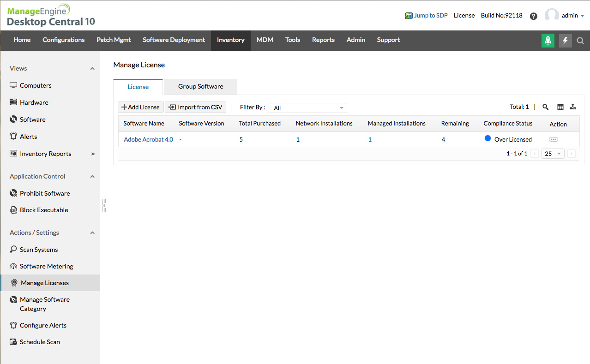Screen dimensions: 590x364
Task: Click the Software disc icon in the sidebar
Action: 13,119
